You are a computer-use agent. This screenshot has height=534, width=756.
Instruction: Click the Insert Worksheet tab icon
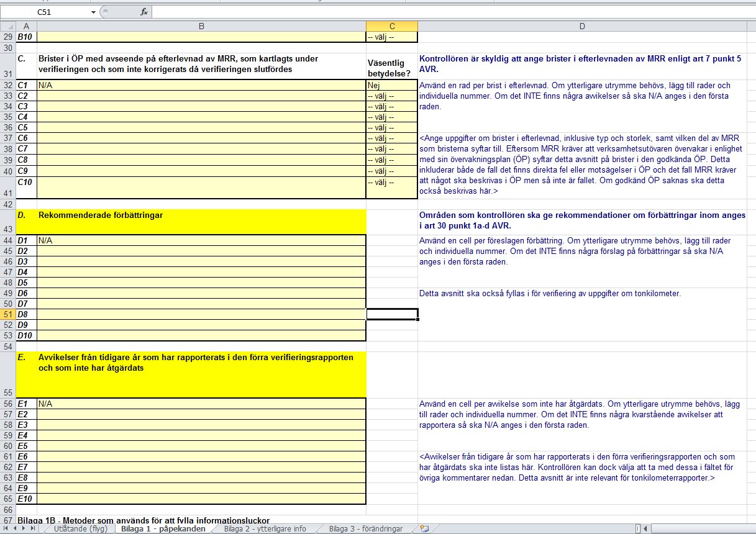point(424,529)
